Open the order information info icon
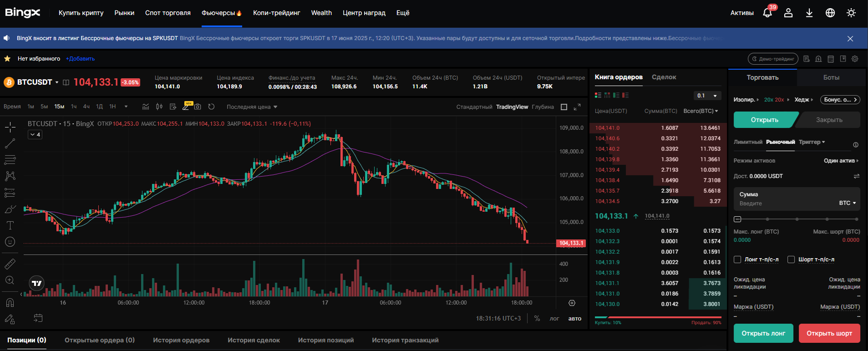 pyautogui.click(x=856, y=145)
